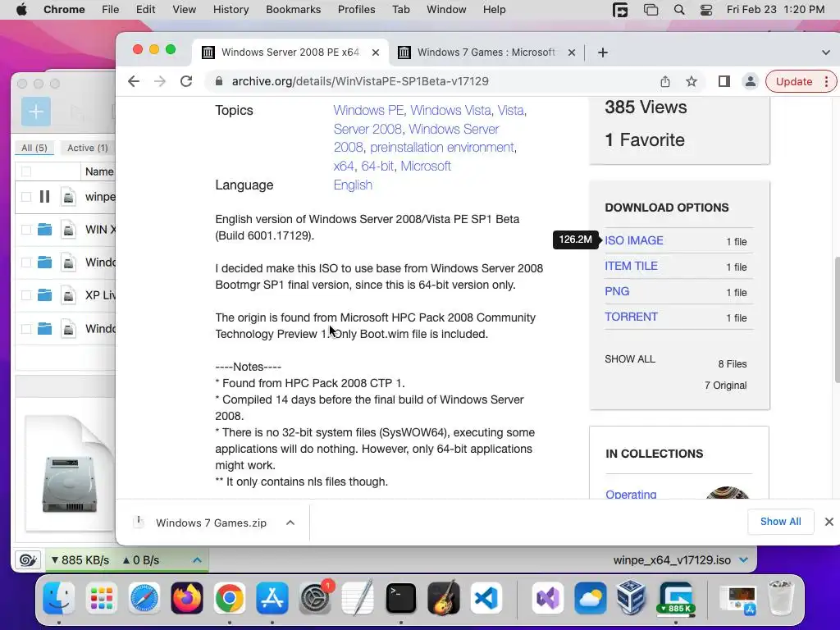The width and height of the screenshot is (840, 630).
Task: Click the English language link
Action: (x=353, y=185)
